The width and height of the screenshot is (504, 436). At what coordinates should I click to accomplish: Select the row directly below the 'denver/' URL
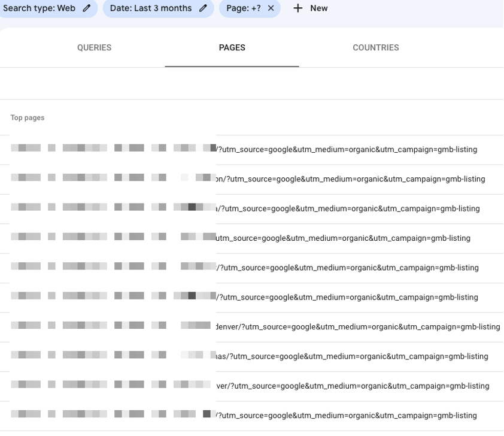click(351, 356)
